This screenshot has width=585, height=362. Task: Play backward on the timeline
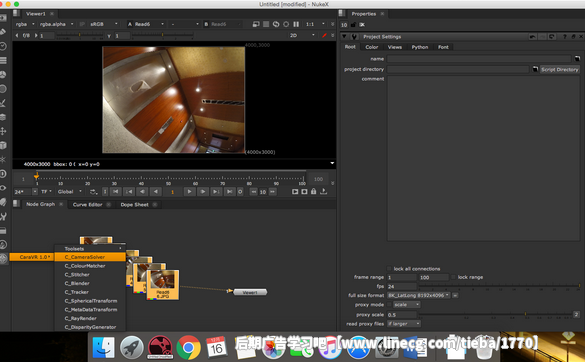pyautogui.click(x=156, y=191)
